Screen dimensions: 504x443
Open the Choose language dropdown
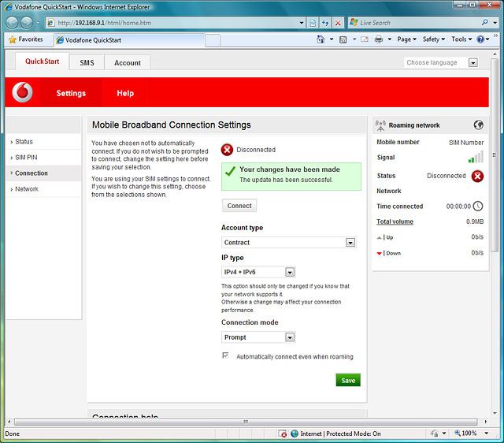pyautogui.click(x=472, y=62)
